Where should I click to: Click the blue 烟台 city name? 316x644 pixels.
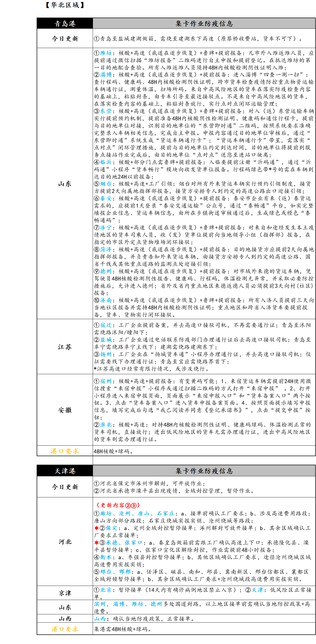[106, 184]
